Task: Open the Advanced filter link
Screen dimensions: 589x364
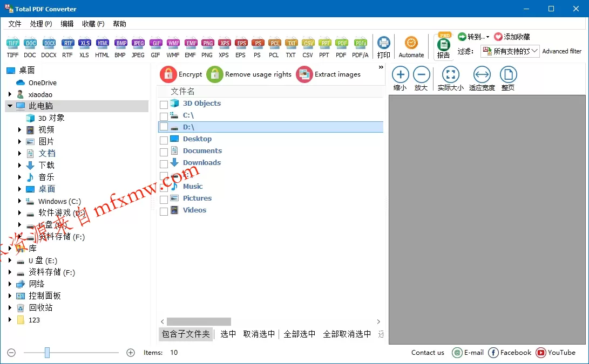Action: (562, 51)
